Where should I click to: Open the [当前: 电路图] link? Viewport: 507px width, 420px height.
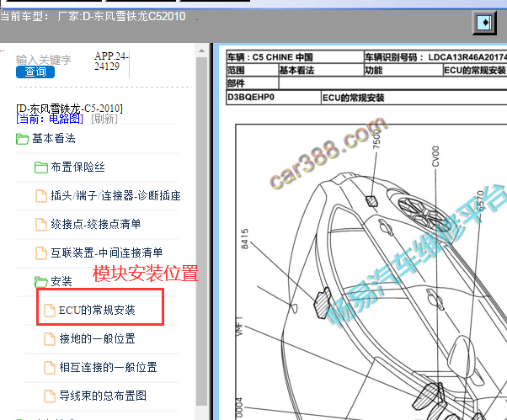coord(50,119)
